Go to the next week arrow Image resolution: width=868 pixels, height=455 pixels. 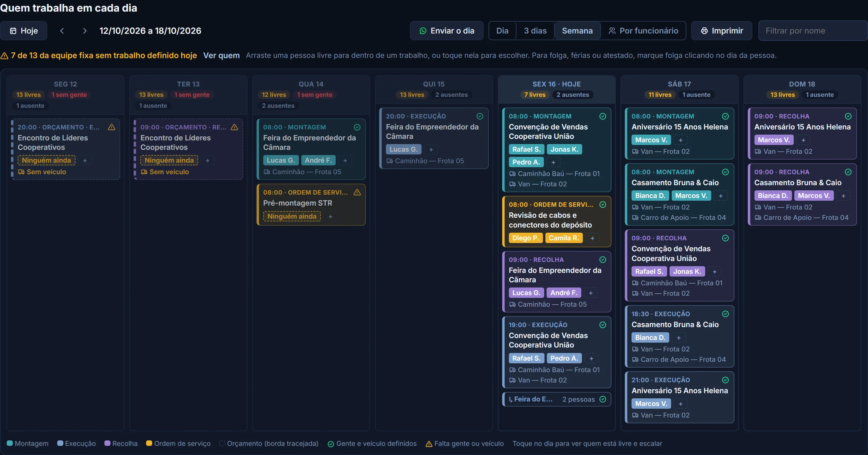pos(85,31)
